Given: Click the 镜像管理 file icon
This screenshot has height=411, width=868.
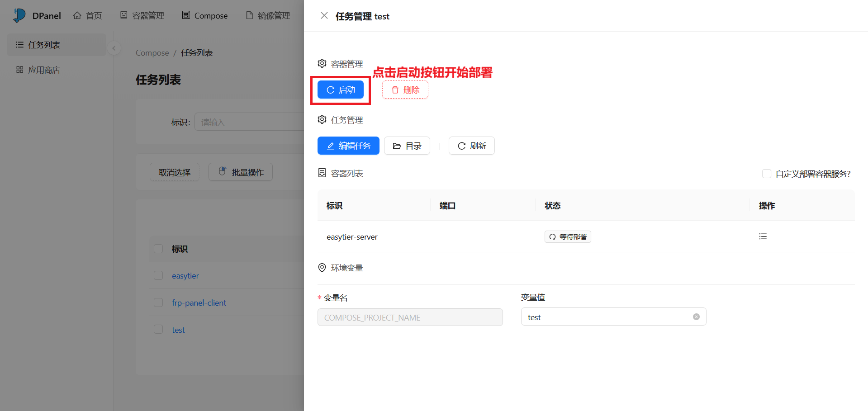Looking at the screenshot, I should tap(249, 15).
